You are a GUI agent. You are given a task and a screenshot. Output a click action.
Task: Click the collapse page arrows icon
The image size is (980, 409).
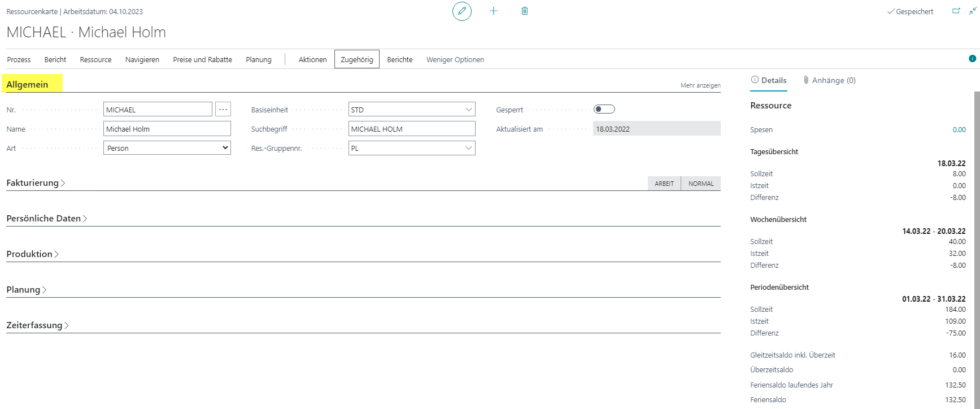973,11
